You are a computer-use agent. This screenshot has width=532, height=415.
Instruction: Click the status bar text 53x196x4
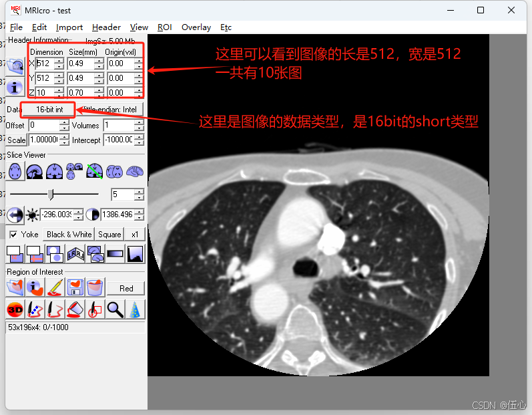point(38,327)
